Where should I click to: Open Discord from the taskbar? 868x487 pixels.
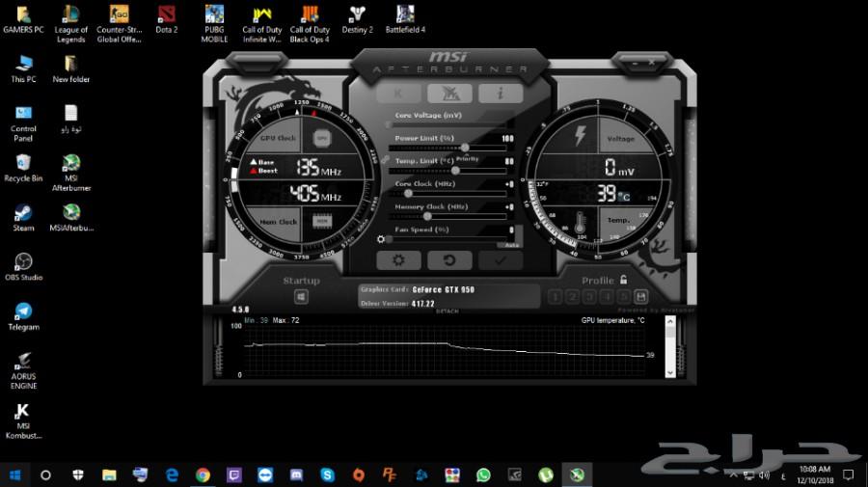296,474
